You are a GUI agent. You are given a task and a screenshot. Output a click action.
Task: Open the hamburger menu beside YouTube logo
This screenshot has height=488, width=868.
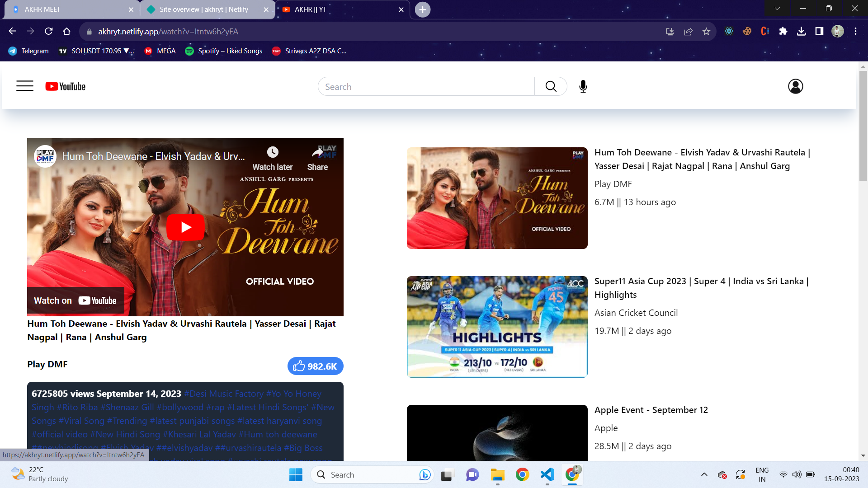[25, 86]
